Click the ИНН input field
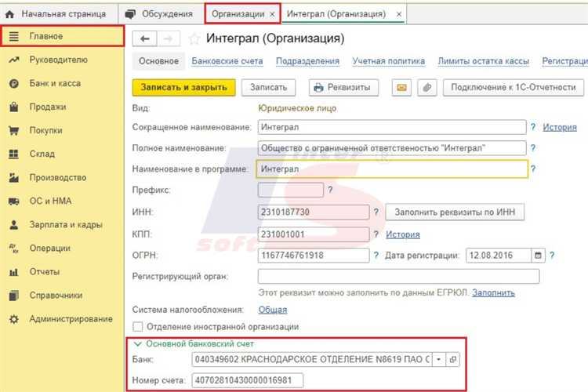 tap(314, 212)
